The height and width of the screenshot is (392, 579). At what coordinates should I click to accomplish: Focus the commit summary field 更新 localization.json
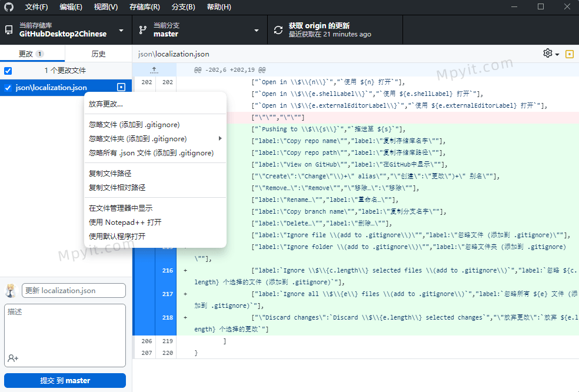[x=74, y=290]
